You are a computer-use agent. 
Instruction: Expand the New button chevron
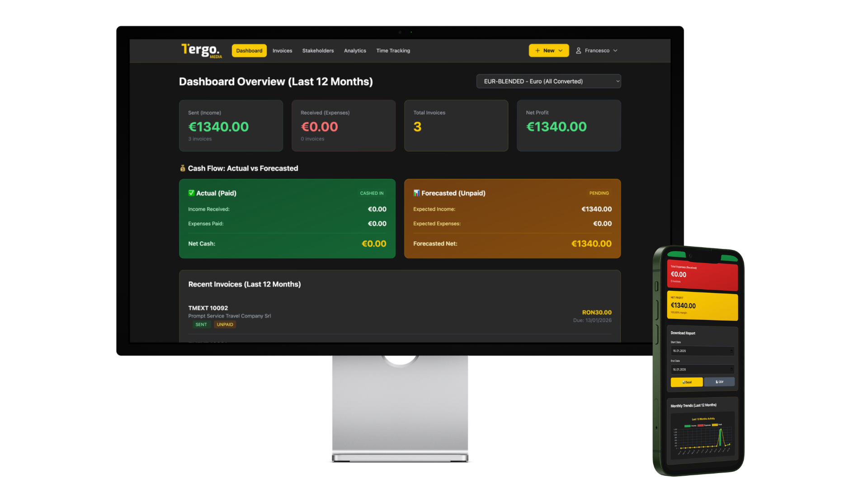pos(561,51)
